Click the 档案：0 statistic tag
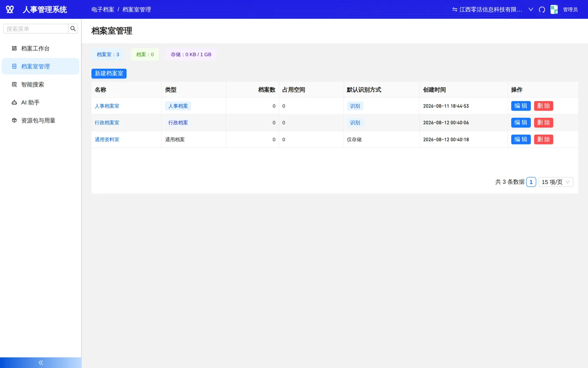The height and width of the screenshot is (368, 588). tap(145, 54)
